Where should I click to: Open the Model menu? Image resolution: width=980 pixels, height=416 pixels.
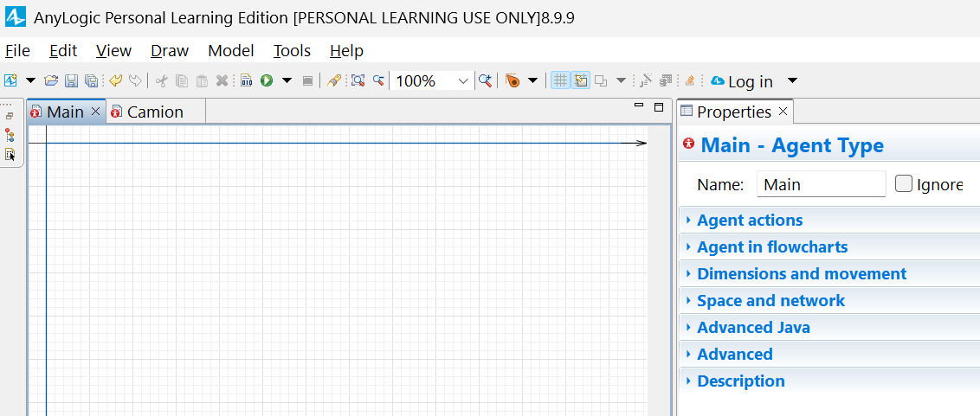point(231,50)
